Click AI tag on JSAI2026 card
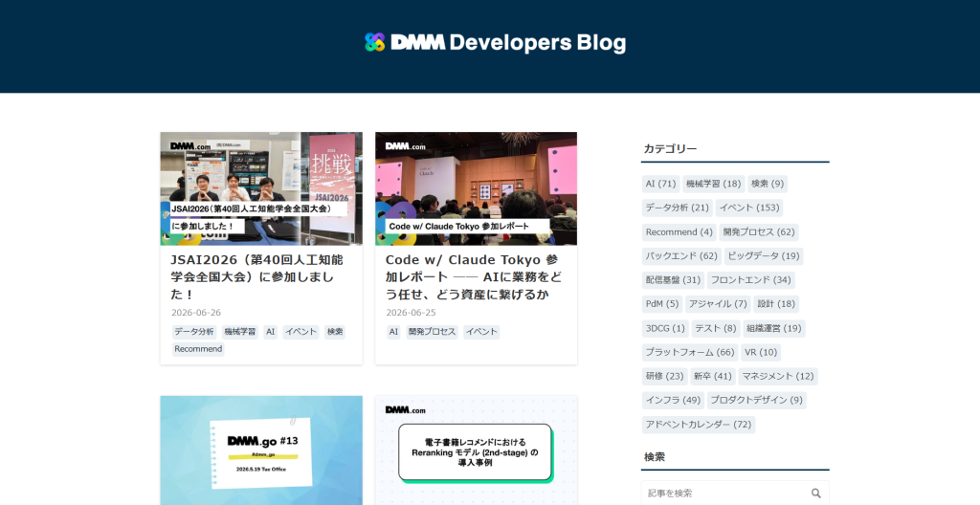Viewport: 980px width, 505px height. pos(270,332)
